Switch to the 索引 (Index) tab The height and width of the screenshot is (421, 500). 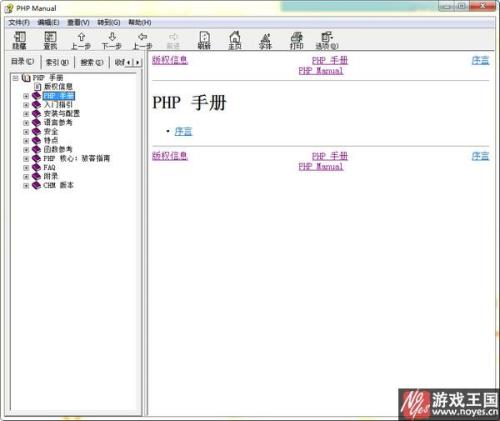click(x=57, y=62)
